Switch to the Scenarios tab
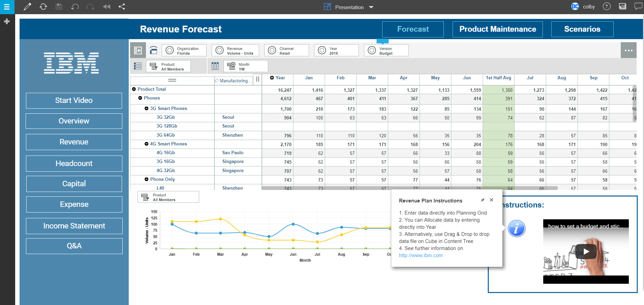Image resolution: width=644 pixels, height=305 pixels. (582, 29)
